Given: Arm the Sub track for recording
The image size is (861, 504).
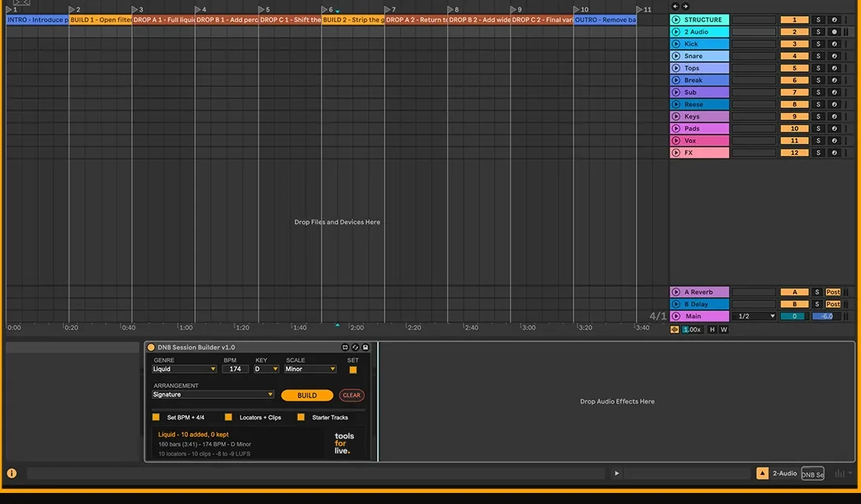Looking at the screenshot, I should [x=834, y=92].
